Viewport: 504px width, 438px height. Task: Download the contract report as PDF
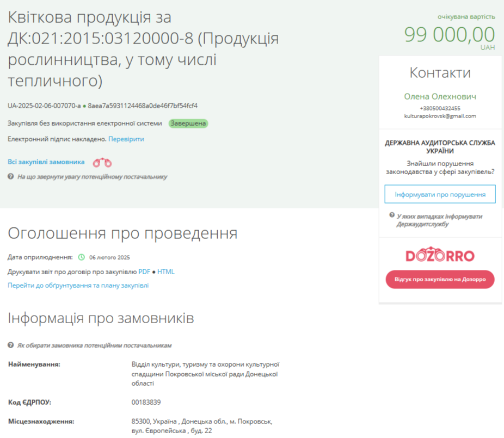point(144,272)
